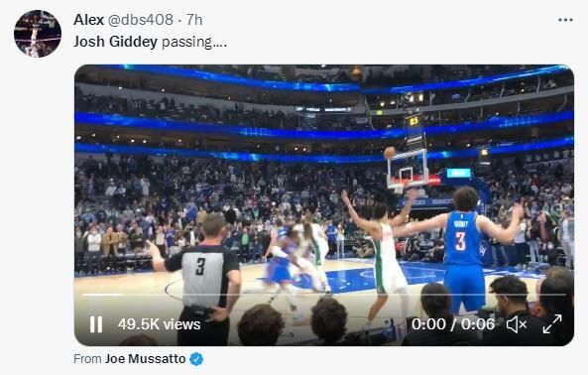Click the 0:00 elapsed time indicator
The image size is (588, 375).
pyautogui.click(x=428, y=324)
